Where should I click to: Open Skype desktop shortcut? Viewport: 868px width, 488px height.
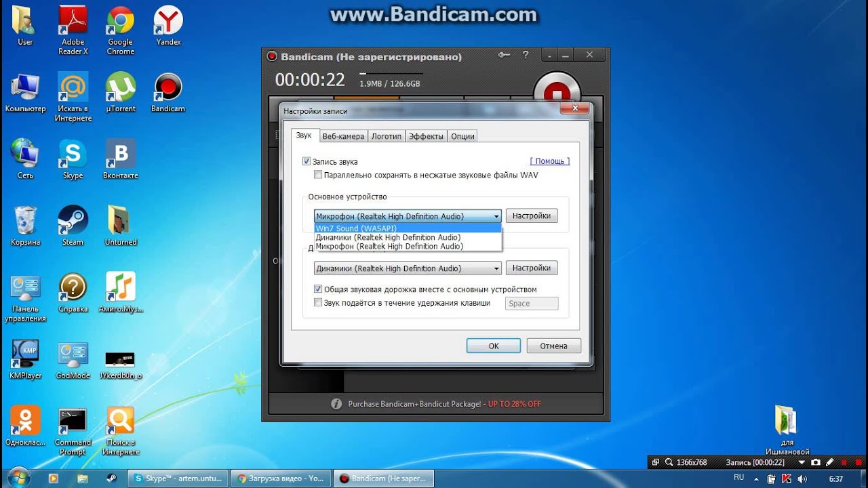73,160
